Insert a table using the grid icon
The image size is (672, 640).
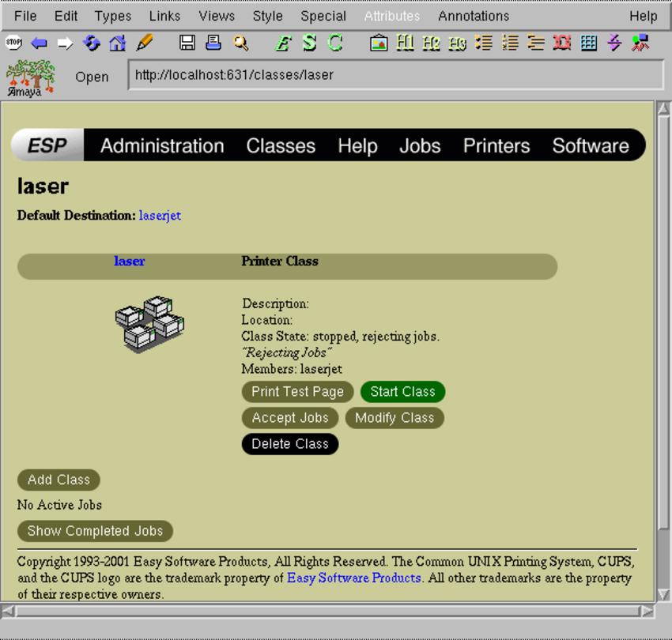[x=588, y=43]
